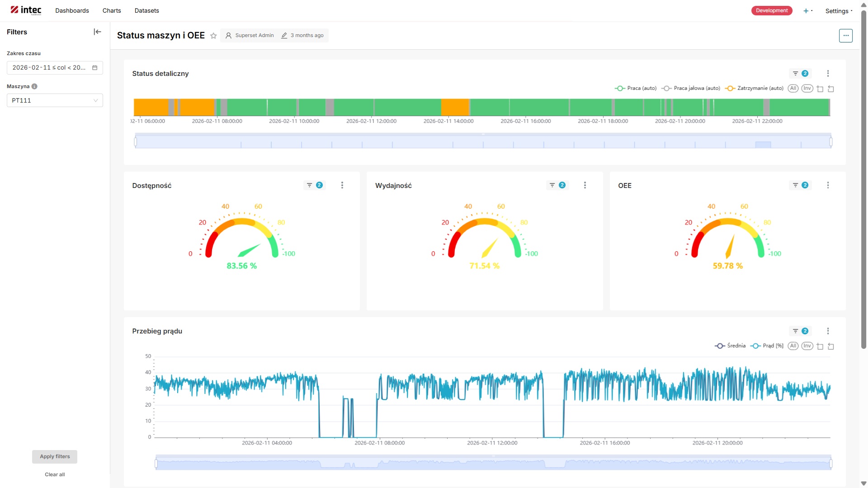868x488 pixels.
Task: Toggle Praca jałowa (auto) legend series
Action: pyautogui.click(x=690, y=89)
